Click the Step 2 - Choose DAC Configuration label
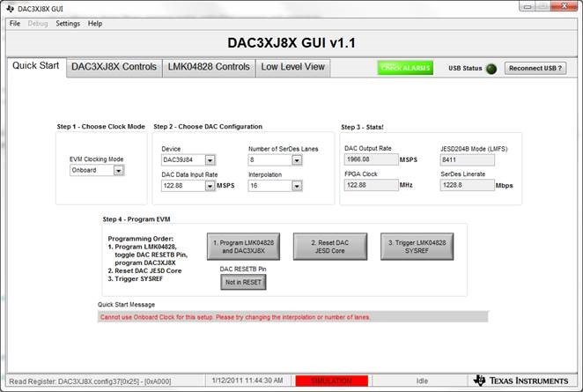Screen dimensions: 583x392 [208, 127]
